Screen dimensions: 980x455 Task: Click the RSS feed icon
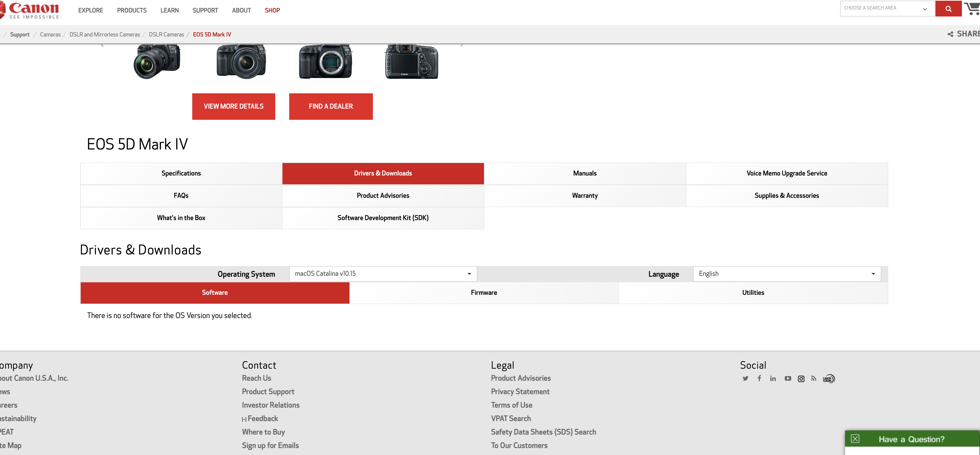pyautogui.click(x=813, y=378)
